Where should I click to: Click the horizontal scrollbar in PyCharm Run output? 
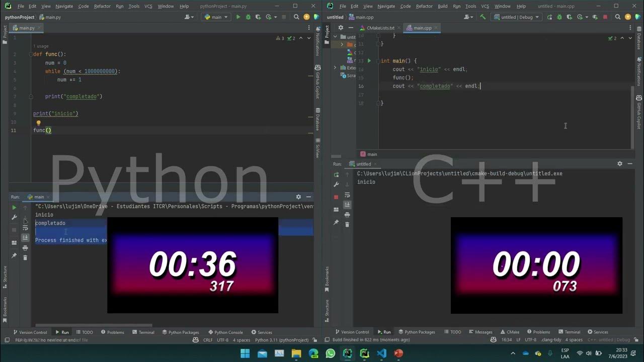93,325
